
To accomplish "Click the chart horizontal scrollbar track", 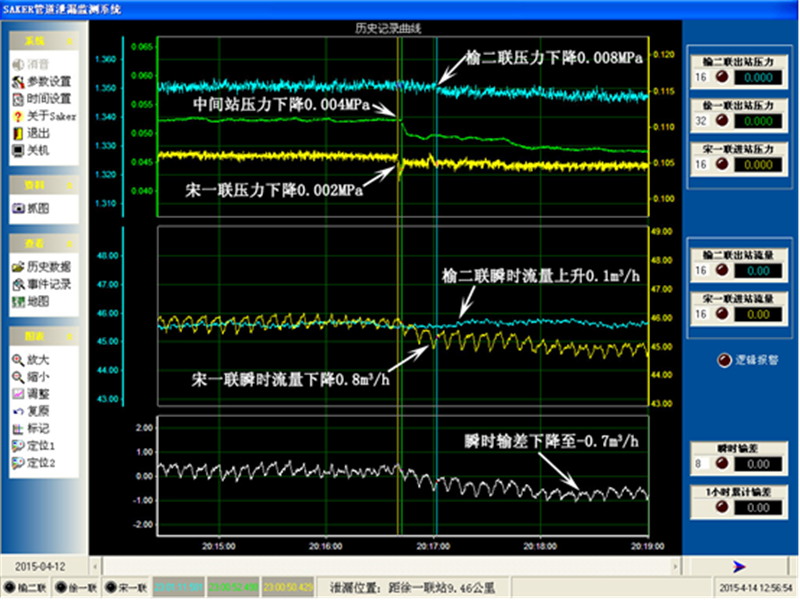I will (400, 566).
